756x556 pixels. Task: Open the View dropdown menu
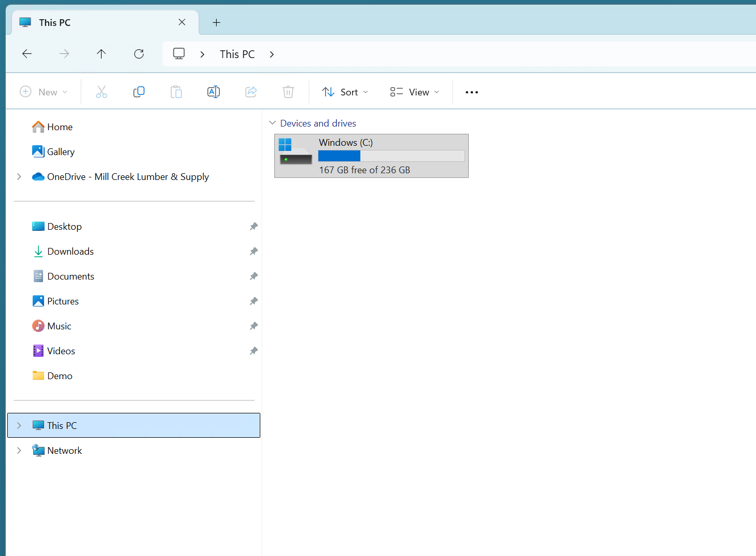pyautogui.click(x=414, y=92)
